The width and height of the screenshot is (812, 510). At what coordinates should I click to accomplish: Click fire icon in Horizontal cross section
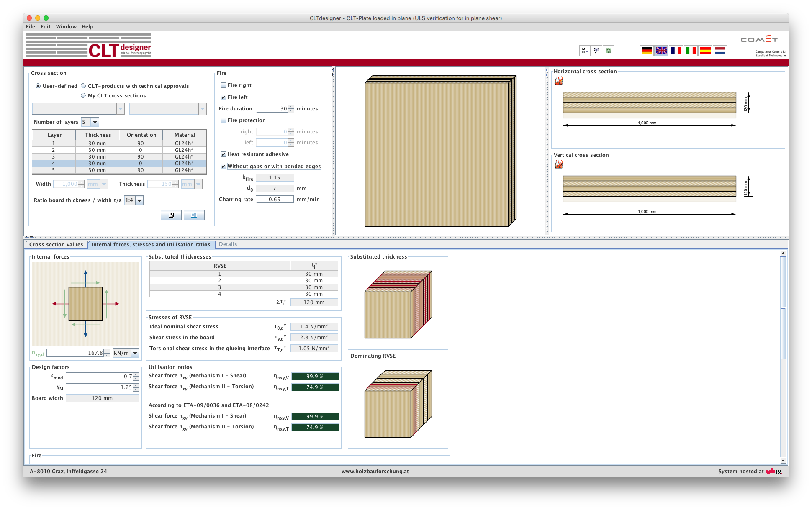(559, 81)
